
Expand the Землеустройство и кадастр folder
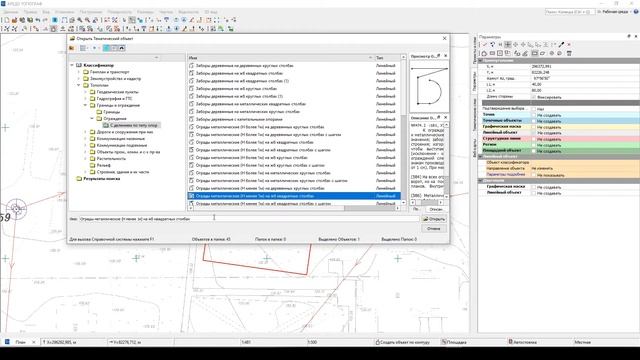(79, 78)
